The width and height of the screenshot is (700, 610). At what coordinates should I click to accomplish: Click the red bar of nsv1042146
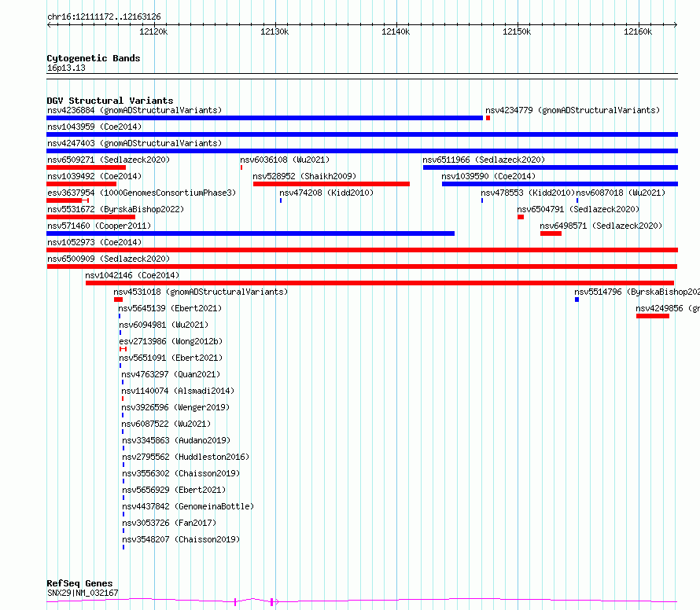[380, 283]
